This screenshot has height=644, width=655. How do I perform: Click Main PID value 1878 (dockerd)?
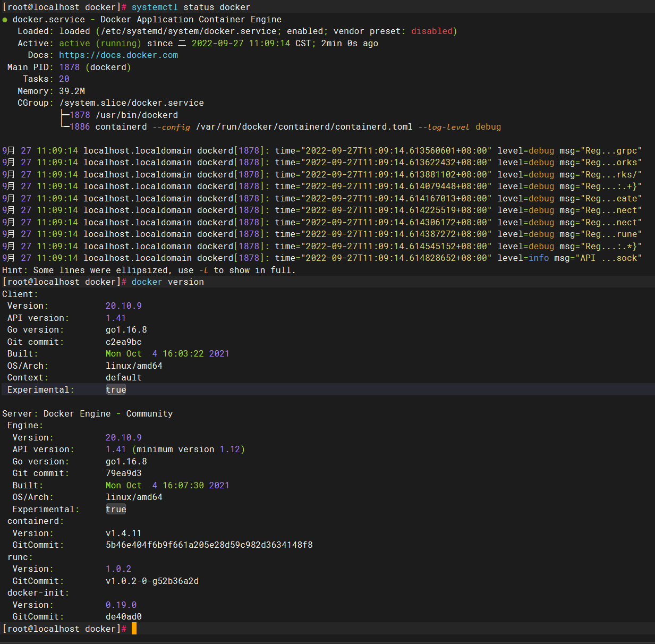(x=95, y=67)
